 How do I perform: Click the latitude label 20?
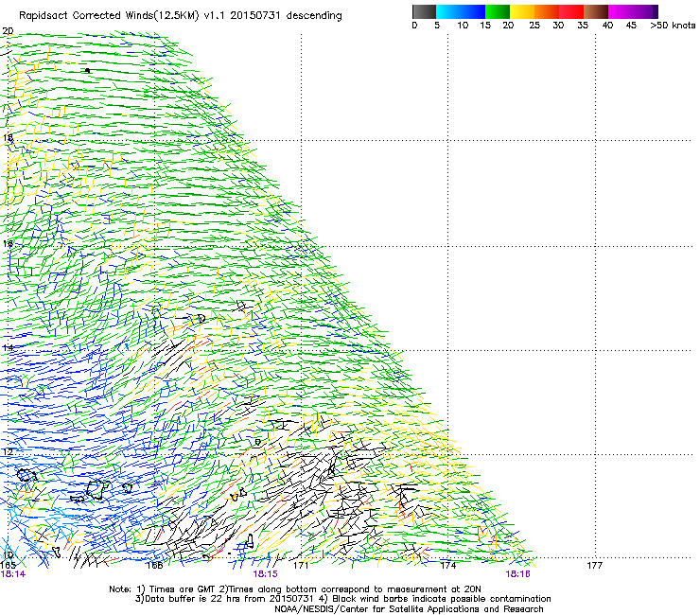click(8, 31)
